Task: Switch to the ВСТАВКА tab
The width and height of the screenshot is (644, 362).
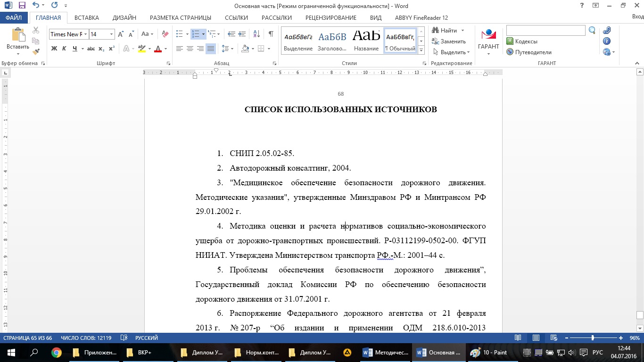Action: pos(87,18)
